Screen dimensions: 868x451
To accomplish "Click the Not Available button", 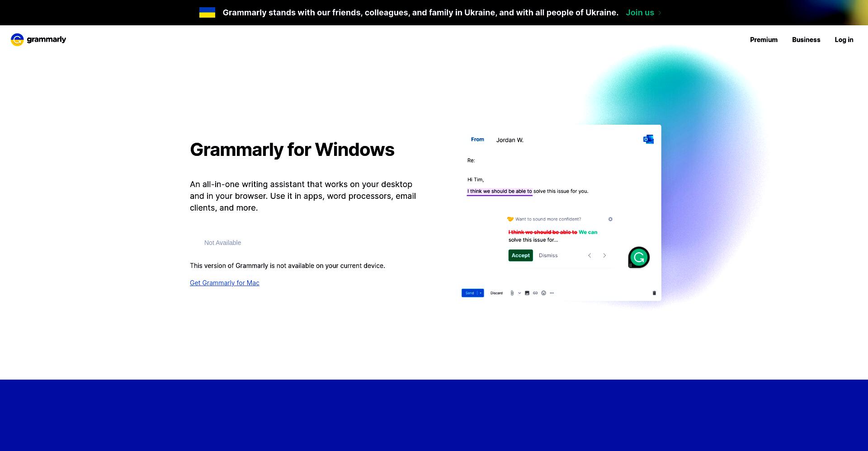I will click(222, 243).
